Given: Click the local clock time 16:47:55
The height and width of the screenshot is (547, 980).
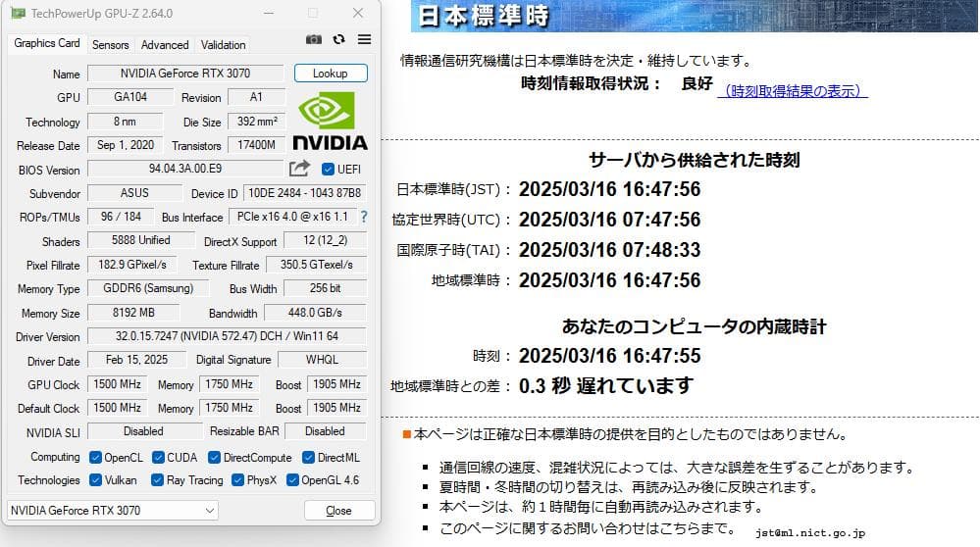Looking at the screenshot, I should click(609, 356).
